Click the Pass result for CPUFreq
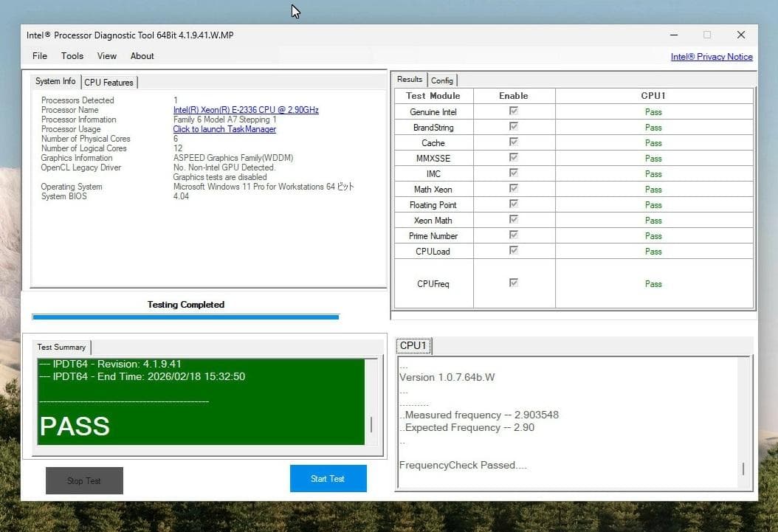 (x=653, y=284)
